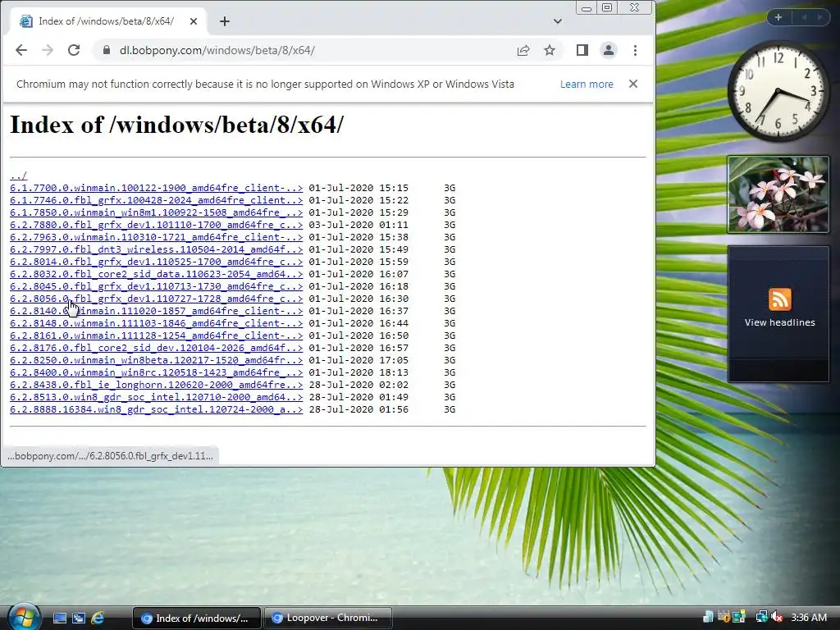Open the 6.2.8032.0.fbl_core2_sid_data link
Viewport: 840px width, 630px height.
pos(157,274)
